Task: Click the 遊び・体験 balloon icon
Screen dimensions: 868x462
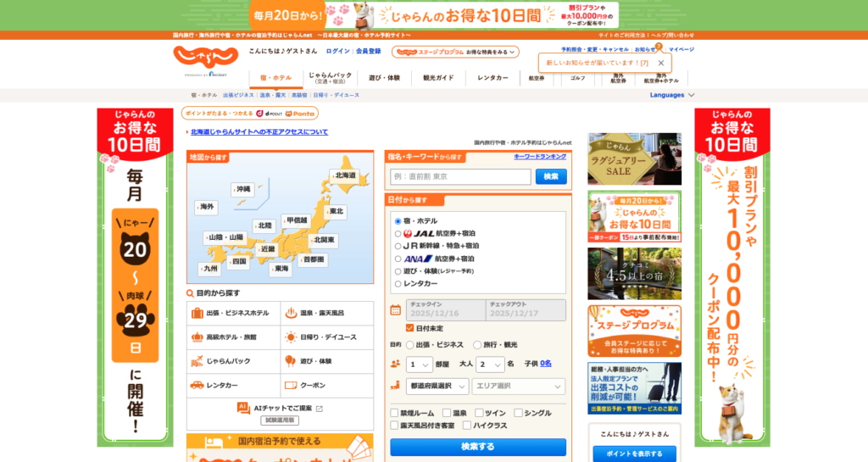Action: coord(290,361)
